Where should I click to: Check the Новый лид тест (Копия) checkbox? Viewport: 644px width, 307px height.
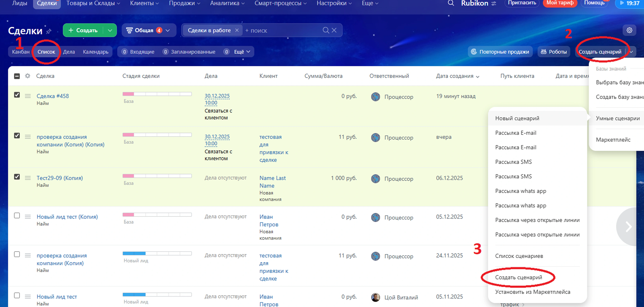pyautogui.click(x=17, y=216)
